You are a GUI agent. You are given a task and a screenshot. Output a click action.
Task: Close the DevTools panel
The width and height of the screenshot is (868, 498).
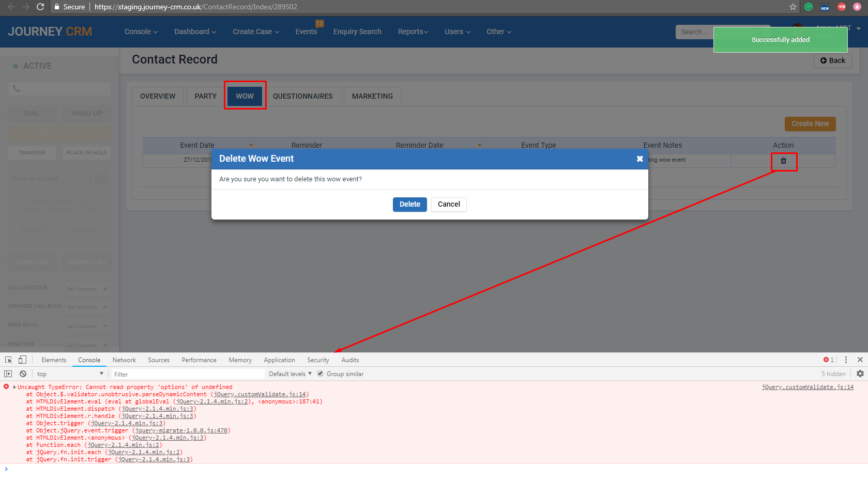(x=860, y=360)
